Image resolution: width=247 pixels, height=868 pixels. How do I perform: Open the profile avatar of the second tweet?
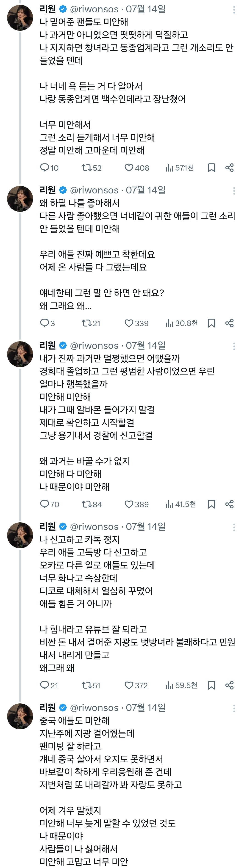(20, 199)
